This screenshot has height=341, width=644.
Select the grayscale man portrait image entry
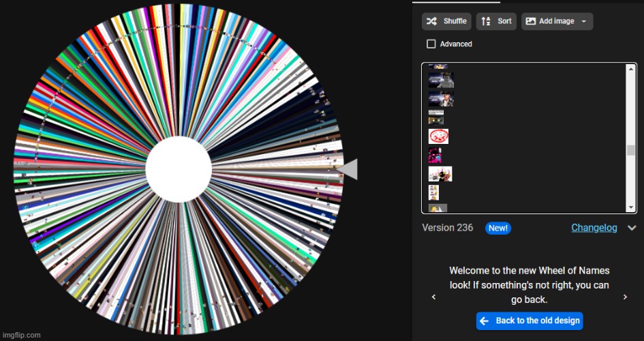point(441,80)
